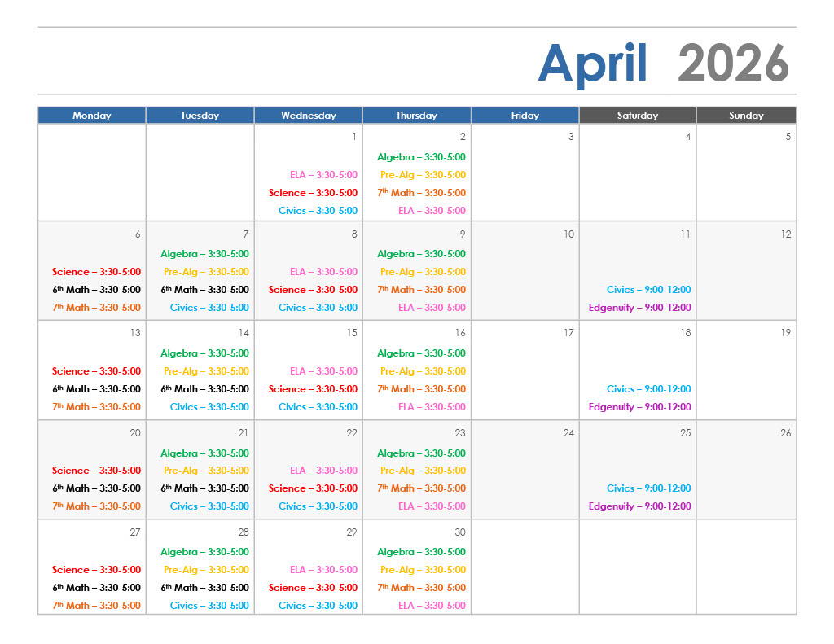
Task: Select the Saturday column header
Action: tap(637, 116)
